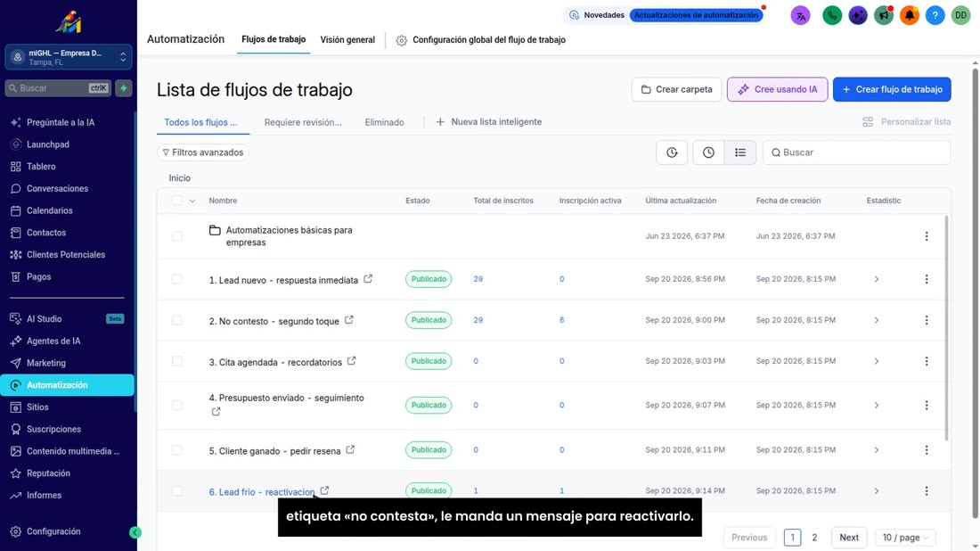This screenshot has height=551, width=980.
Task: Expand statistics chevron for Cliente ganado row
Action: pyautogui.click(x=877, y=450)
